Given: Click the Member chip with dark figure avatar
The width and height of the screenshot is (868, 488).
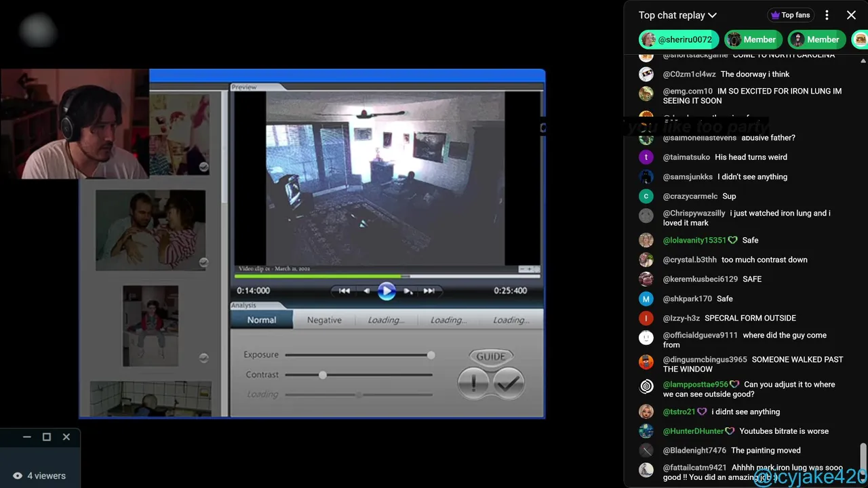Looking at the screenshot, I should (817, 39).
